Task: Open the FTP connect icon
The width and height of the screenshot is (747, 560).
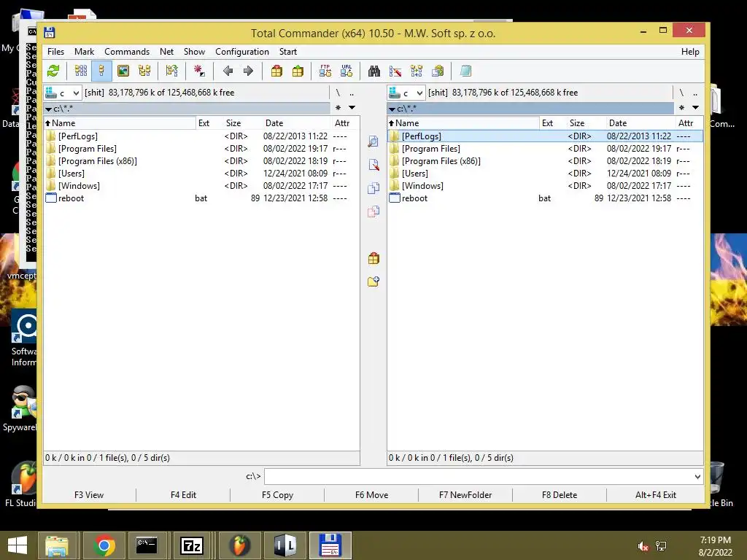Action: [x=325, y=71]
